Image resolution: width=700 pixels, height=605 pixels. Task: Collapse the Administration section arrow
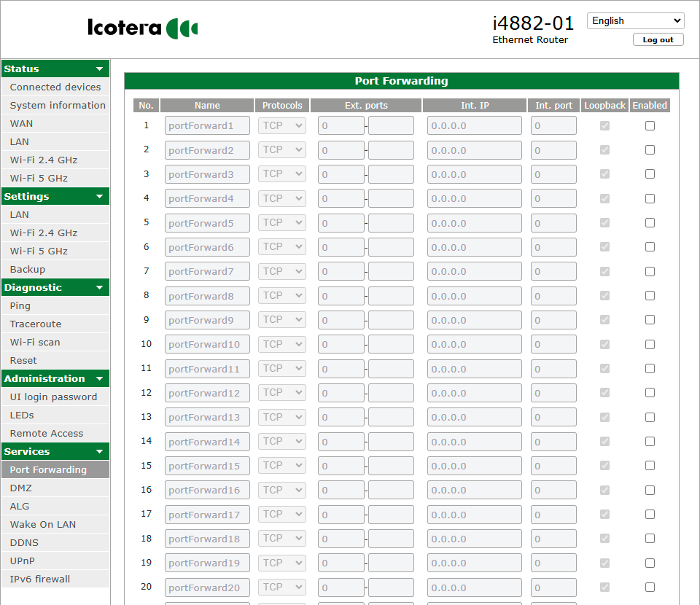coord(99,379)
